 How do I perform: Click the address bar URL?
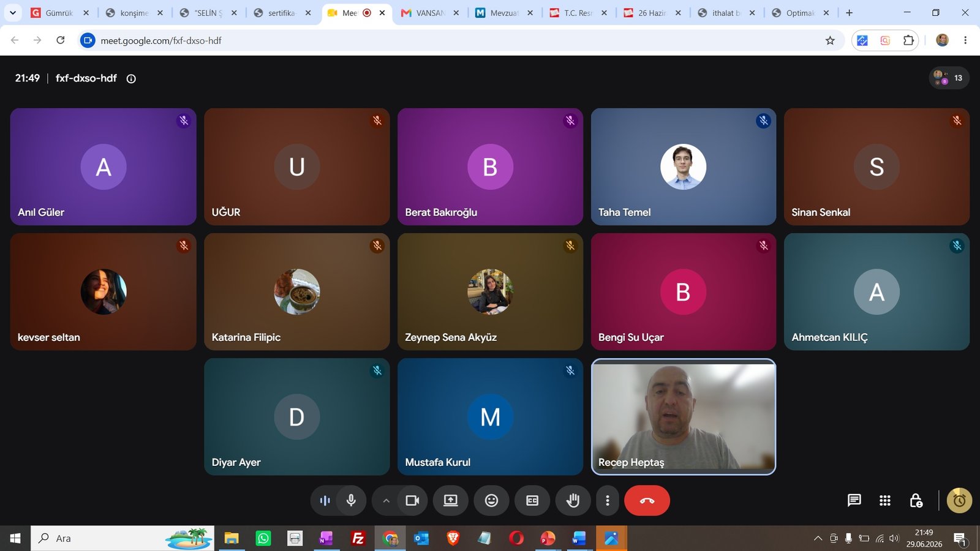click(161, 40)
